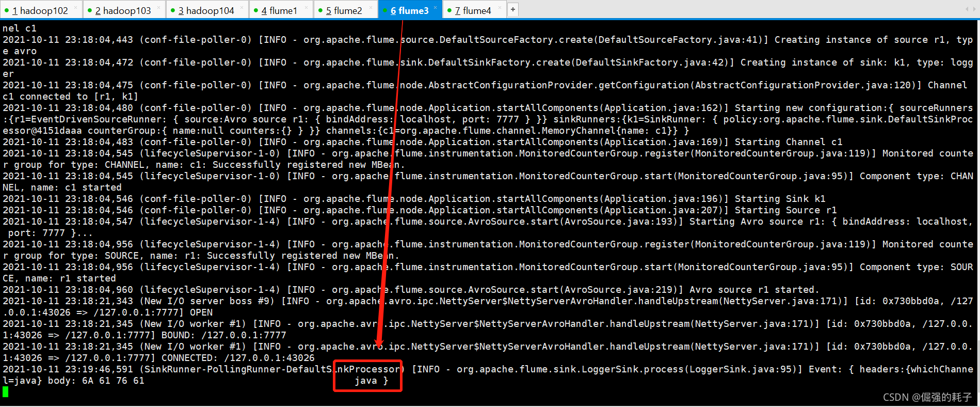980x407 pixels.
Task: Click the text 'LoggerSink.java:95'
Action: coord(741,369)
